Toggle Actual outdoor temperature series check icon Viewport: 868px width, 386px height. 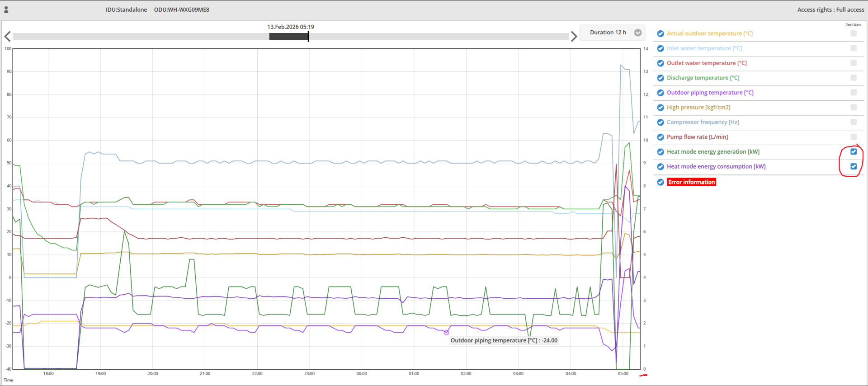pyautogui.click(x=660, y=33)
